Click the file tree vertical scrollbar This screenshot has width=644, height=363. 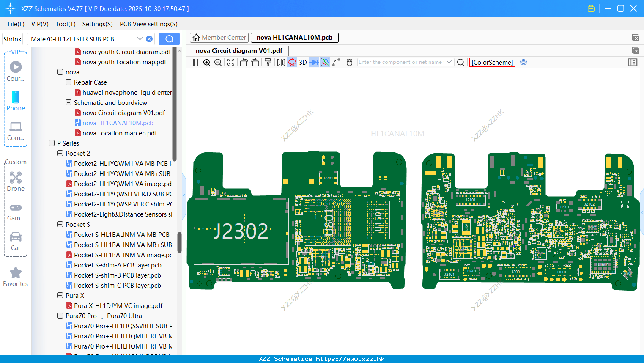[x=179, y=242]
